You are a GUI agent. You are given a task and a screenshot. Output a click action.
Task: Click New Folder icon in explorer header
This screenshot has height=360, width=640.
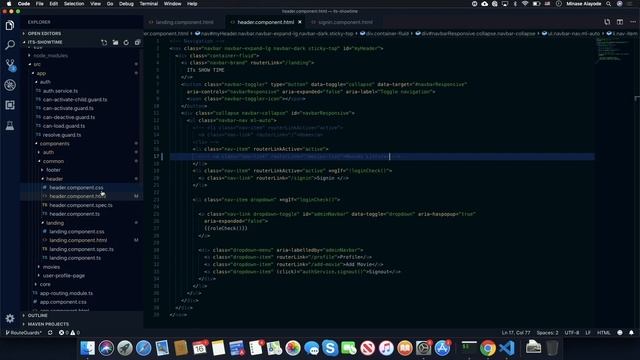pyautogui.click(x=115, y=42)
